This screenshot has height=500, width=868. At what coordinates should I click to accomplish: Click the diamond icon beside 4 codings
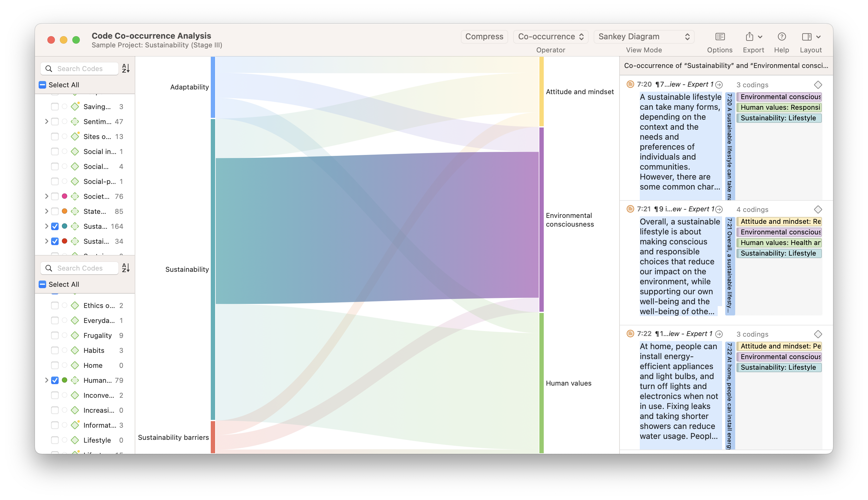click(x=818, y=209)
